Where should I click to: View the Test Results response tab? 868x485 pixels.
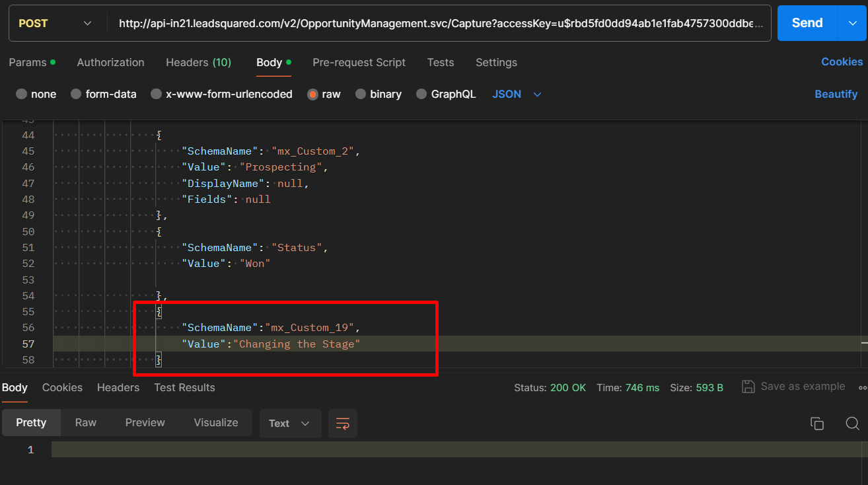tap(184, 387)
